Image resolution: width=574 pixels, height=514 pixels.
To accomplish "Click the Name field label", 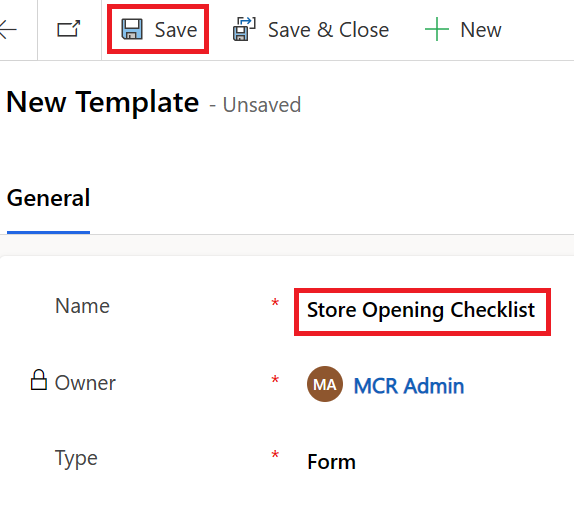I will (82, 306).
